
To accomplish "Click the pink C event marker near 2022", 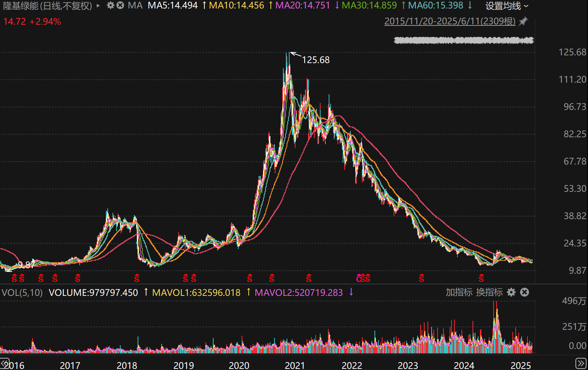I will [x=359, y=279].
